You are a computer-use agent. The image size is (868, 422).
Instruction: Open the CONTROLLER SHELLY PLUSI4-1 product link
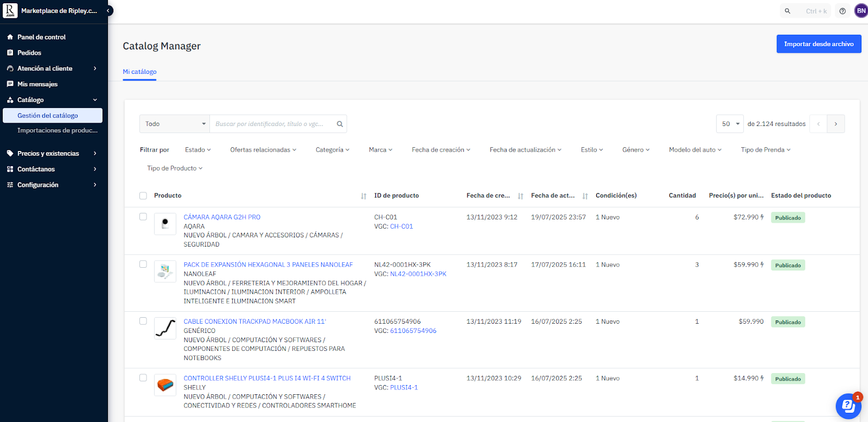click(x=267, y=379)
